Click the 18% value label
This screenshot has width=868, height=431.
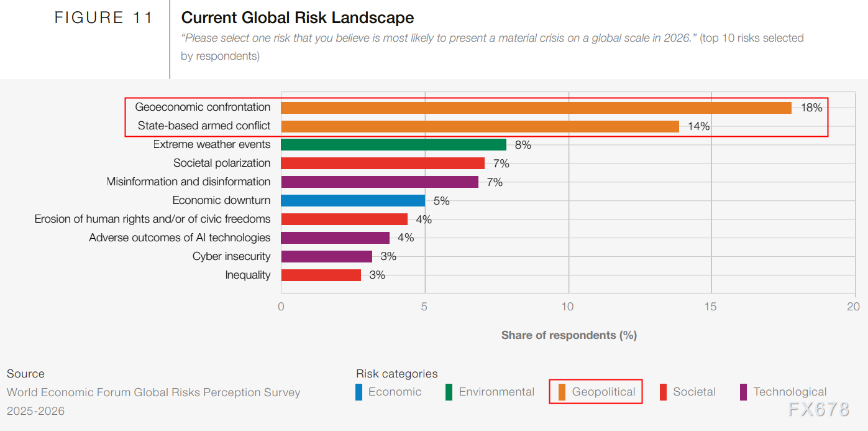[x=811, y=108]
